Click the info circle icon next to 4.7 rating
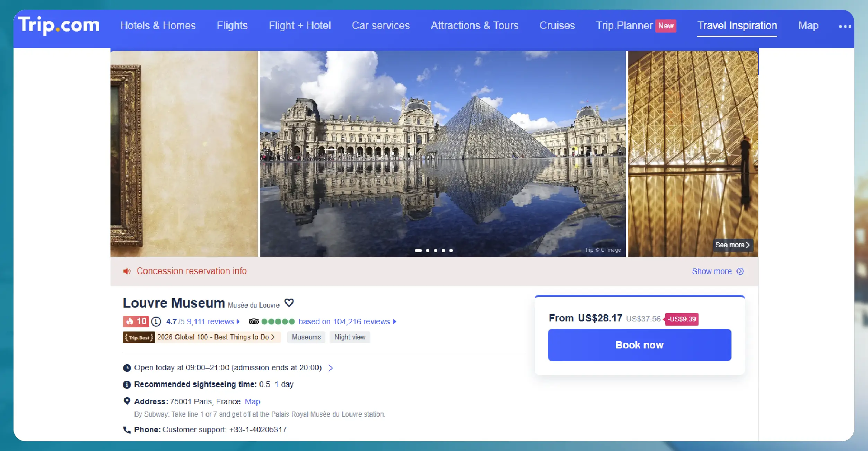This screenshot has width=868, height=451. coord(156,321)
